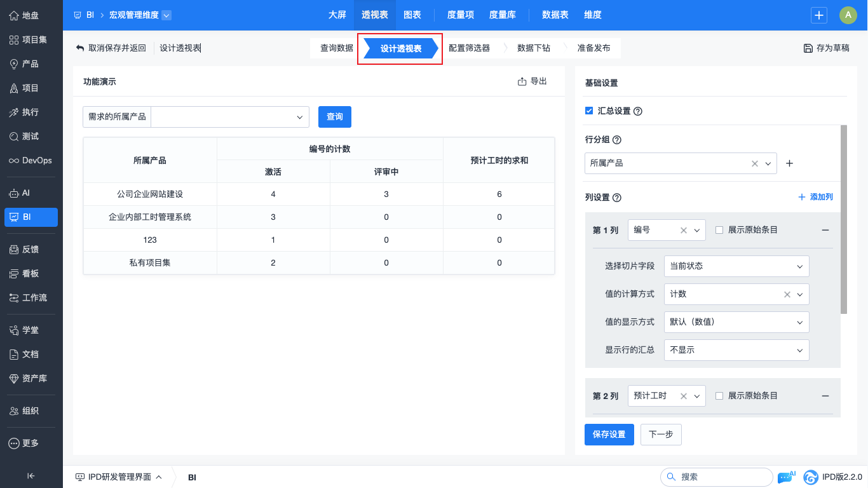This screenshot has height=488, width=868.
Task: Click the 保存设置 button
Action: pos(609,435)
